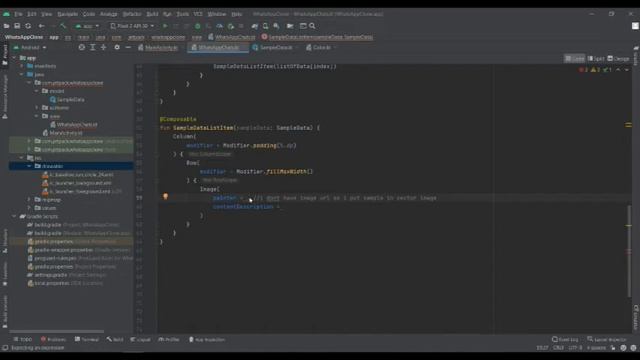Screen dimensions: 640x360
Task: Open the Terminal tool window
Action: click(87, 339)
